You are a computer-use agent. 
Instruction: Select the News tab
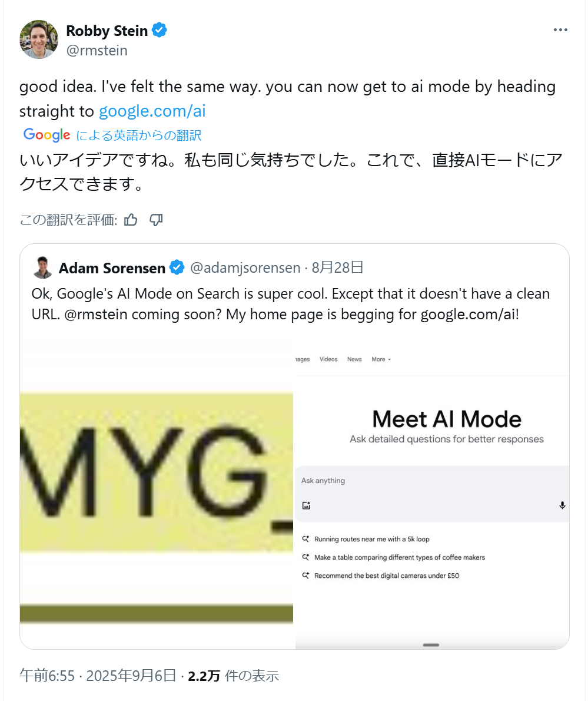[x=354, y=359]
